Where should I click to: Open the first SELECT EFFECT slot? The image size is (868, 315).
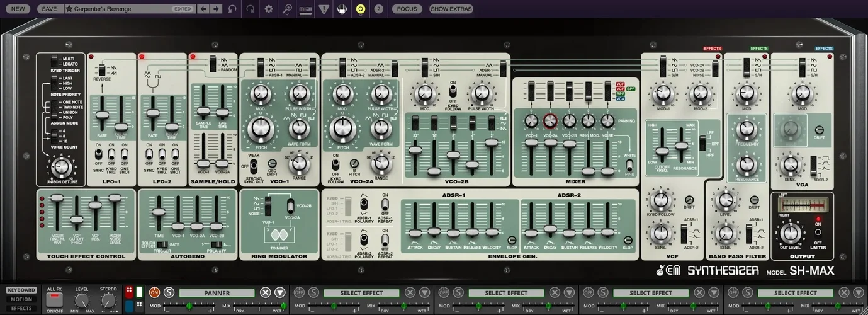[x=361, y=293]
